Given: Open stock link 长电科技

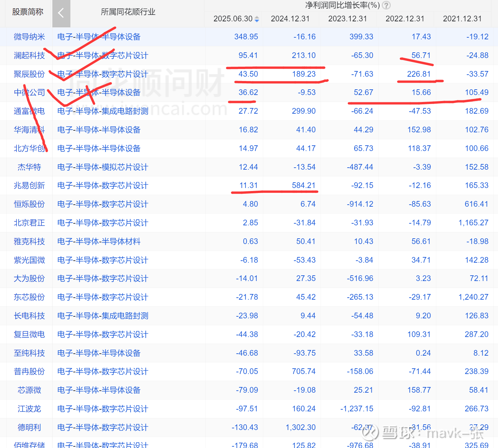Looking at the screenshot, I should [x=29, y=316].
